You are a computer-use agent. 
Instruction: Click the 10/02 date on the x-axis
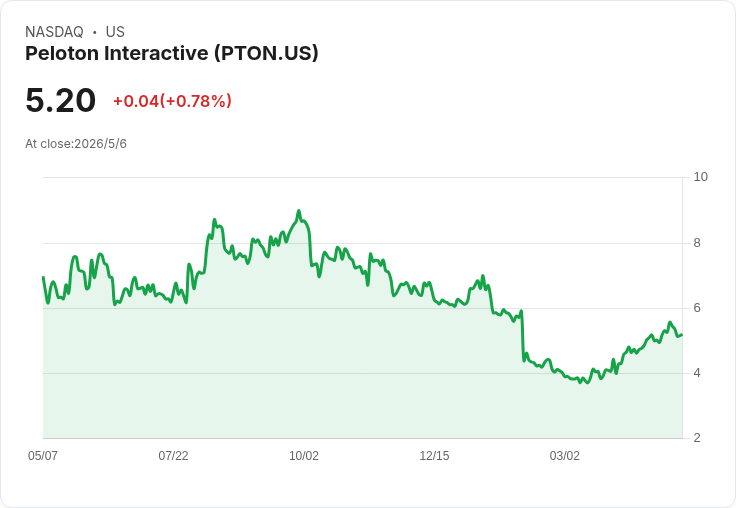click(304, 456)
